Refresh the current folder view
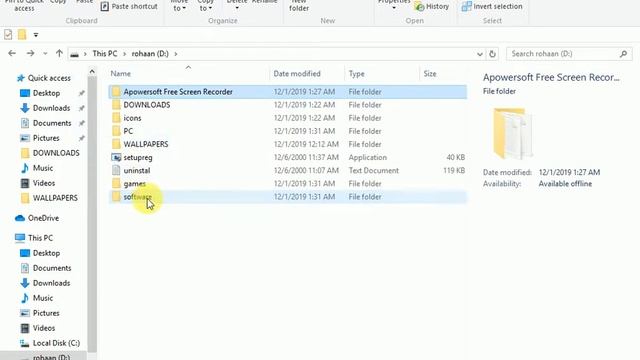Screen dimensions: 640x360 point(492,54)
